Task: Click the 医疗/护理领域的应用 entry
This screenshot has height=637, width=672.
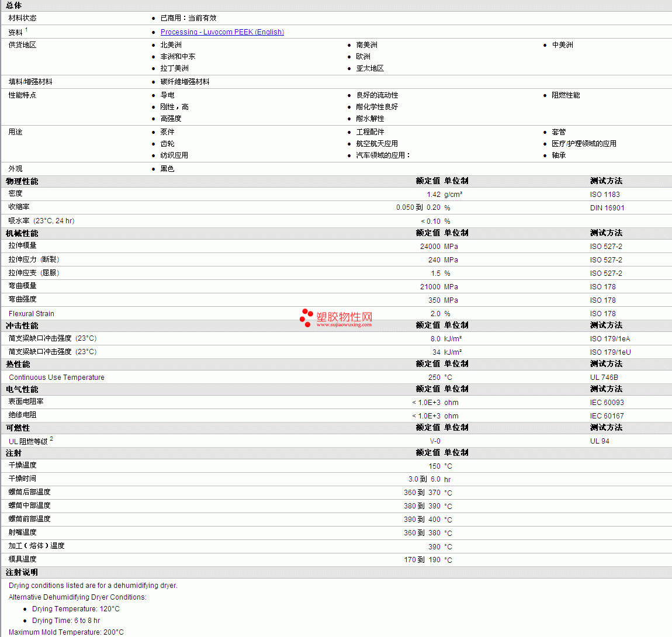Action: click(584, 144)
